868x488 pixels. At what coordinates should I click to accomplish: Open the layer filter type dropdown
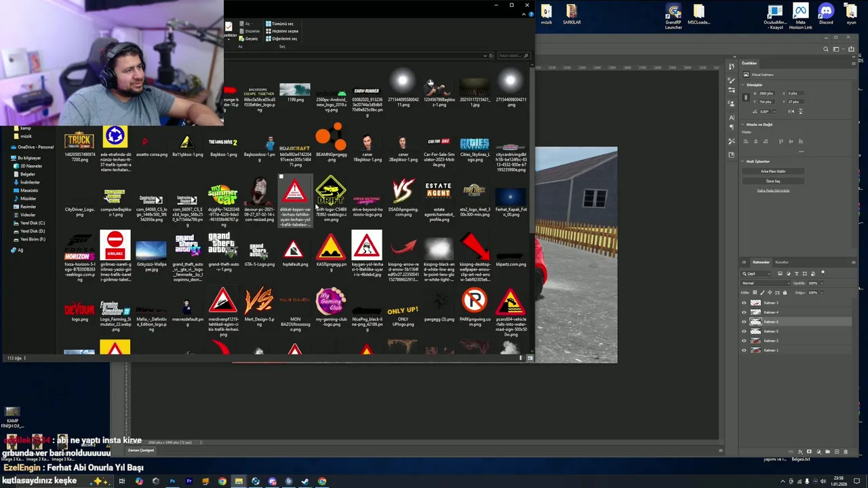coord(756,274)
